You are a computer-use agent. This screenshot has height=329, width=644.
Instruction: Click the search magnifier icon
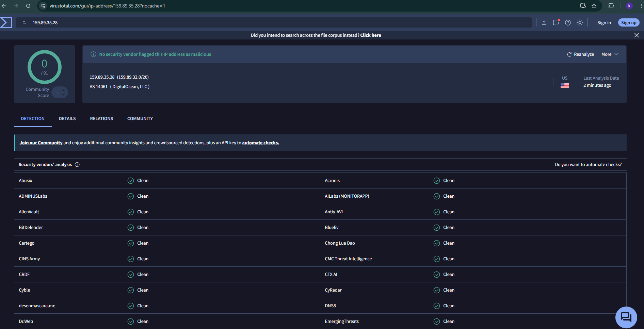click(25, 23)
